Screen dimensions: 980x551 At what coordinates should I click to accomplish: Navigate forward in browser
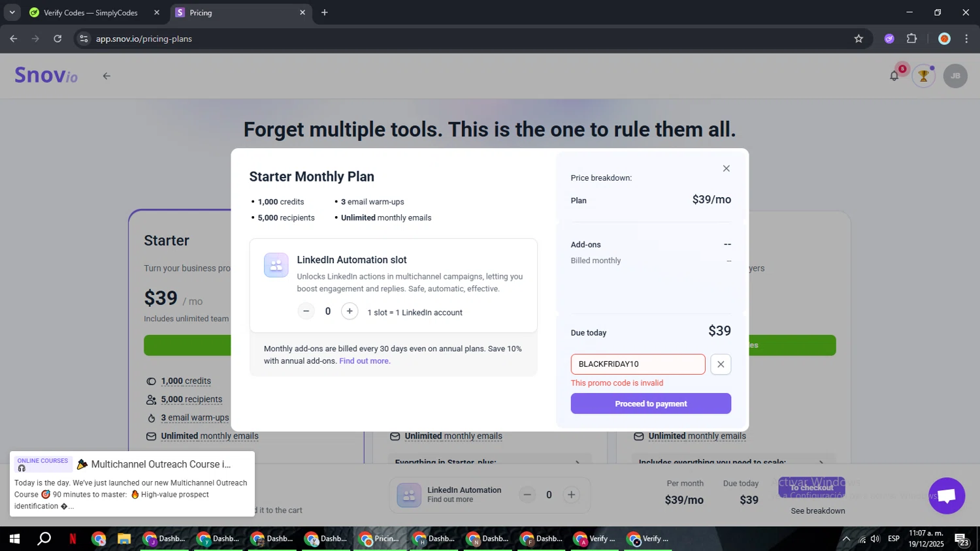coord(35,39)
